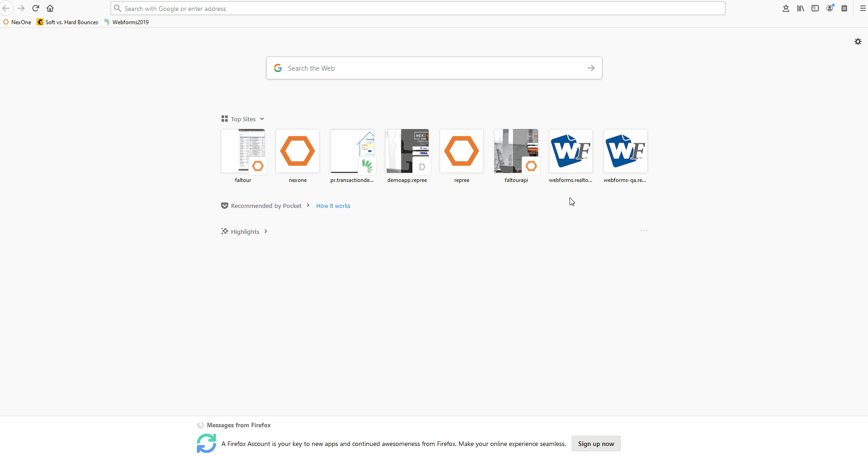Toggle the sidebar panel icon
Viewport: 868px width, 456px height.
815,8
